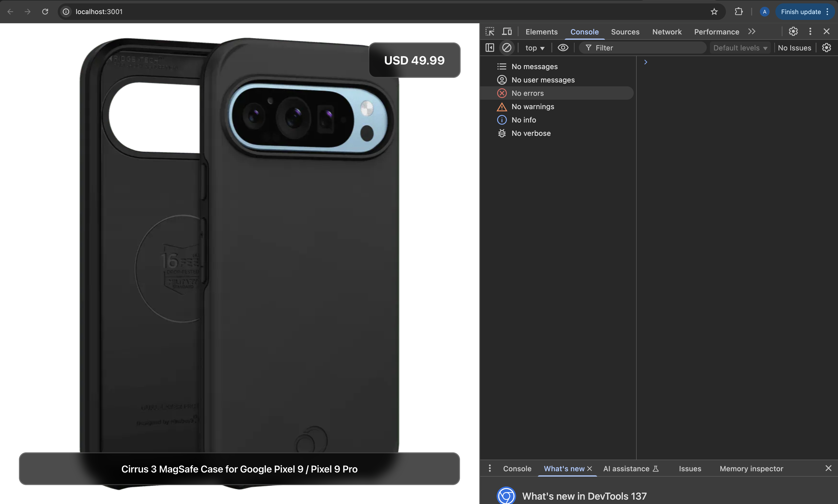Click the USD 49.99 price badge
Image resolution: width=838 pixels, height=504 pixels.
click(x=414, y=60)
